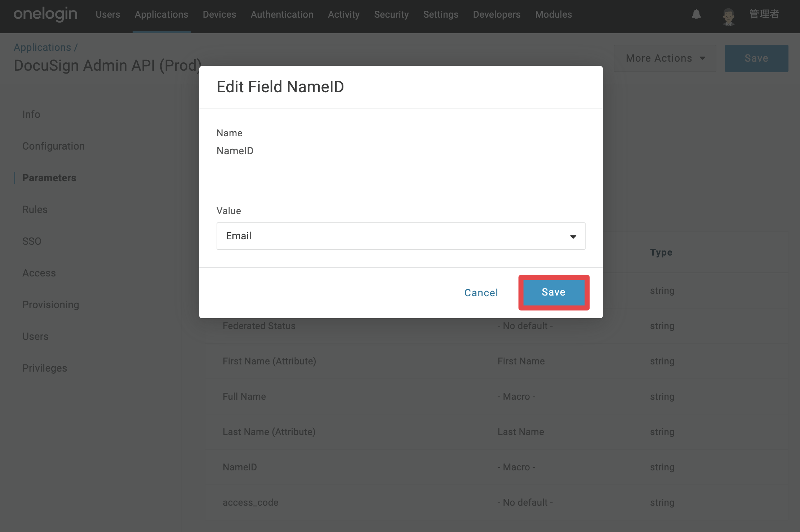Click the page-level Save button
Screen dimensions: 800x532
click(x=756, y=58)
